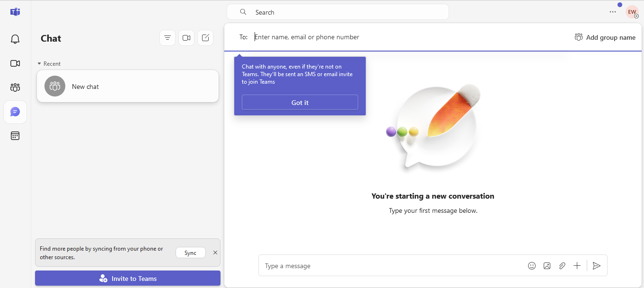The height and width of the screenshot is (288, 644).
Task: Send the message with the send icon
Action: coord(596,265)
